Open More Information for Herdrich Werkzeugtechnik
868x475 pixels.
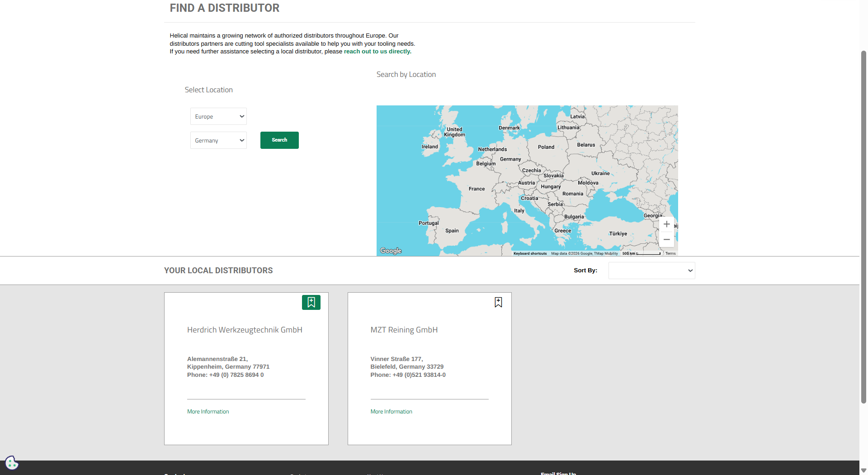[x=208, y=412]
